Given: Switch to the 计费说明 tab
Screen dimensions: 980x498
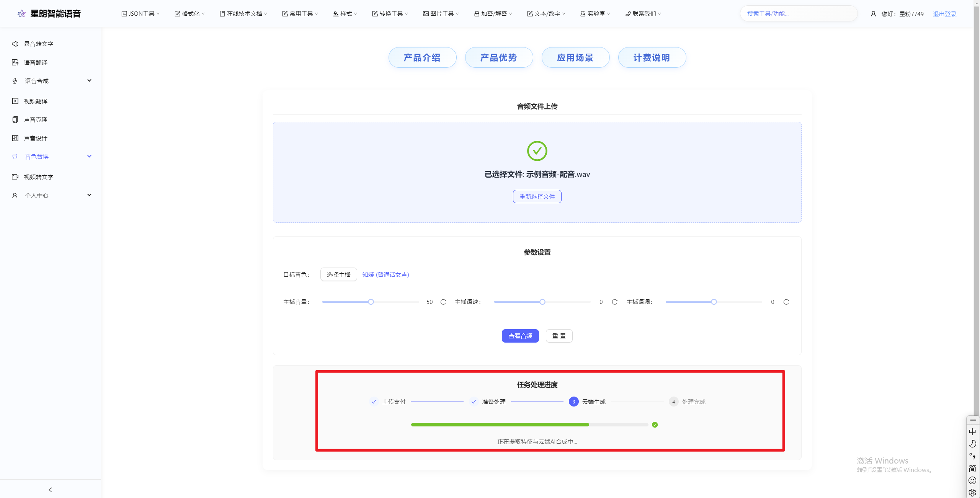Looking at the screenshot, I should click(652, 57).
